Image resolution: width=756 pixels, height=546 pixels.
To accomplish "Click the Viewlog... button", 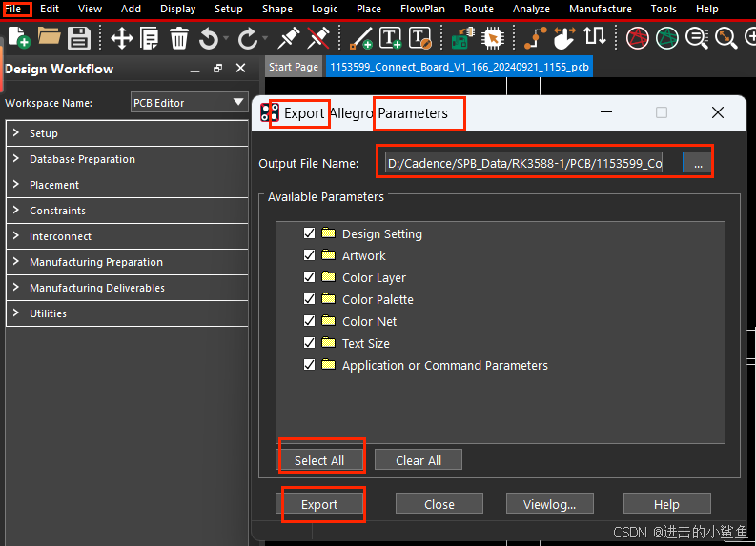I will point(550,504).
